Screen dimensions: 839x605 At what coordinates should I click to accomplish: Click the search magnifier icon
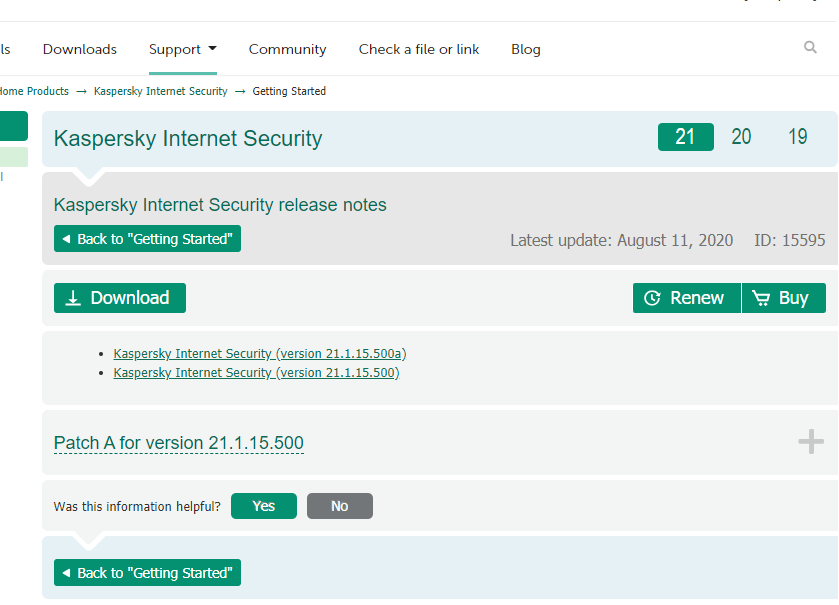coord(810,47)
